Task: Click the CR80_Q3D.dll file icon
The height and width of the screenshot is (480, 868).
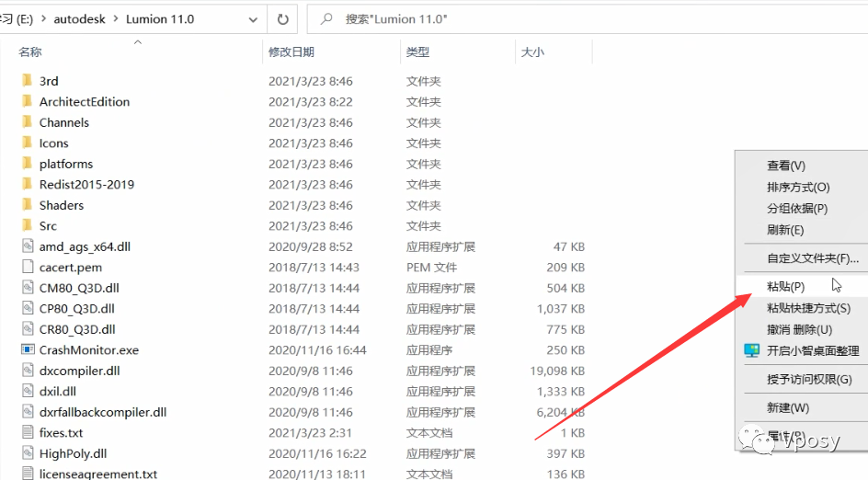Action: click(28, 329)
